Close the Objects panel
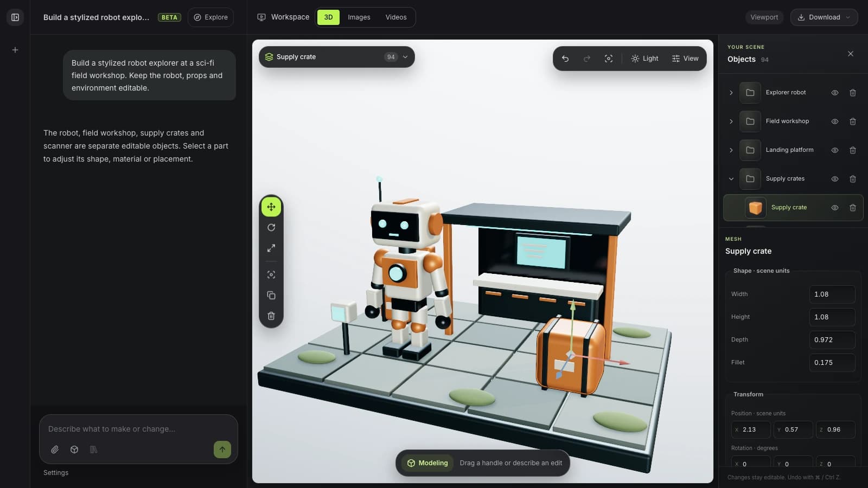This screenshot has height=488, width=868. click(x=851, y=54)
